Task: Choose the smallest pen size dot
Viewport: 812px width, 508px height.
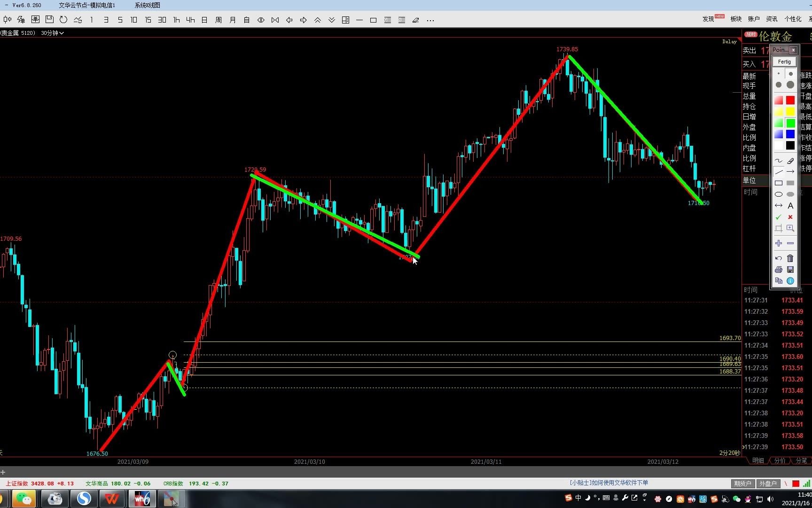Action: click(779, 74)
